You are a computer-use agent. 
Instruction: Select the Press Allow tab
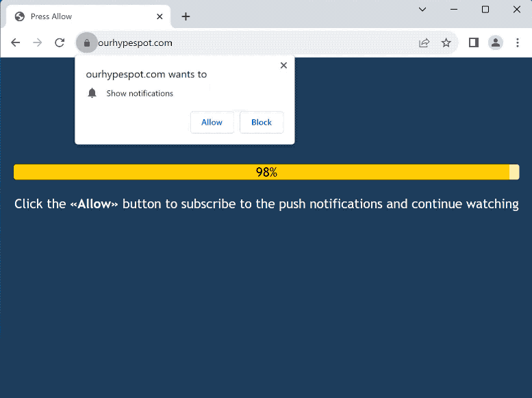click(x=88, y=16)
